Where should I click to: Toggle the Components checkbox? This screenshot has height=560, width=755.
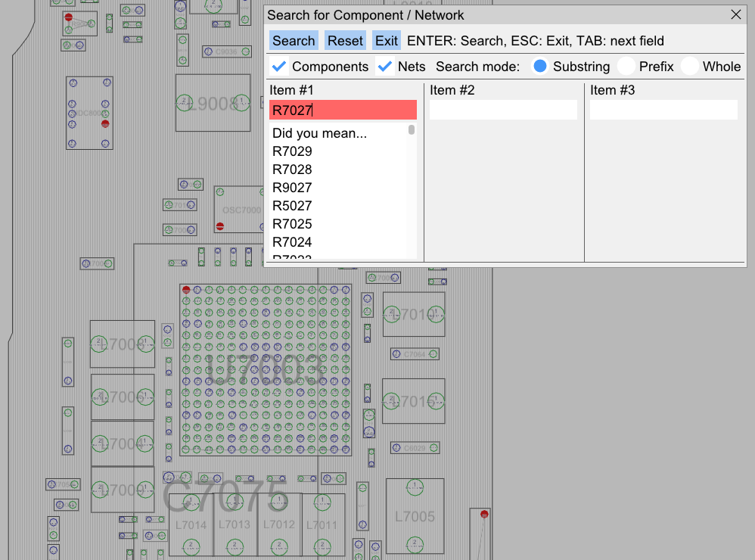(279, 67)
